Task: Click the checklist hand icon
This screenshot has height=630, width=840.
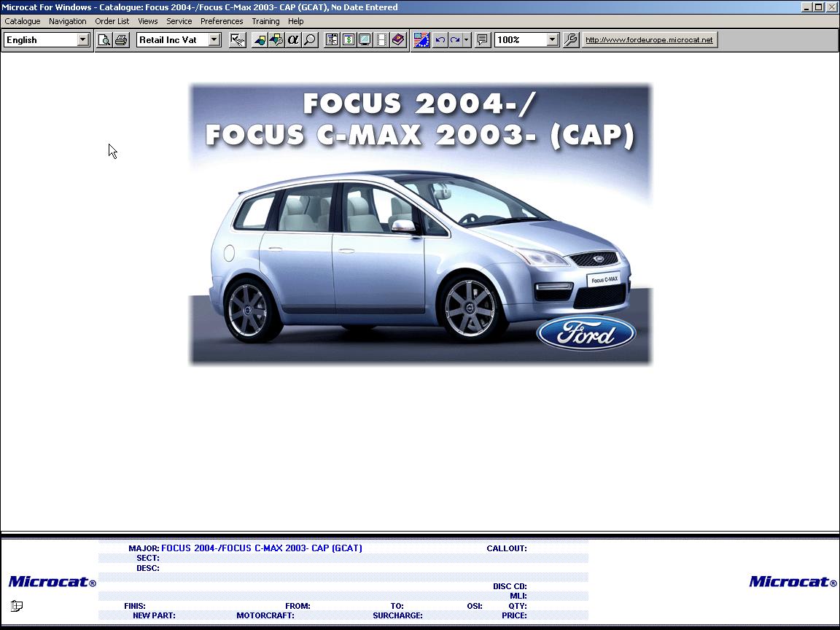Action: [237, 40]
